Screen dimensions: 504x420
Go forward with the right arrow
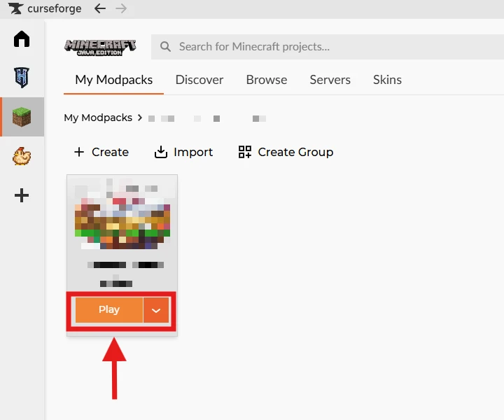[121, 8]
